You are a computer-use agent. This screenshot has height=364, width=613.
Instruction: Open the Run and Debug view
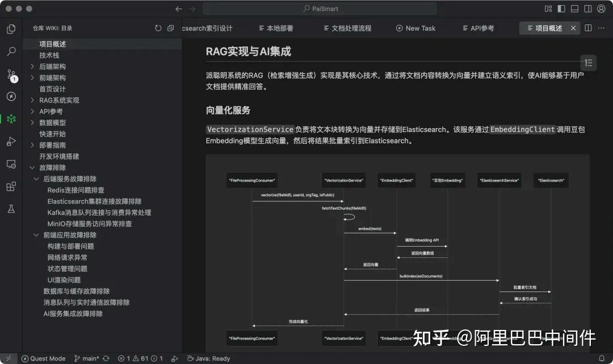10,141
